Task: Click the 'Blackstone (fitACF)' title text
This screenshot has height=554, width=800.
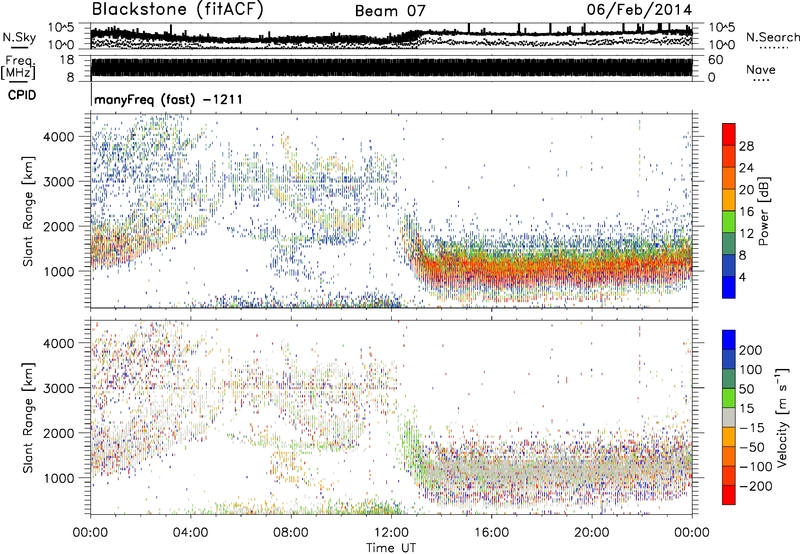Action: coord(178,9)
